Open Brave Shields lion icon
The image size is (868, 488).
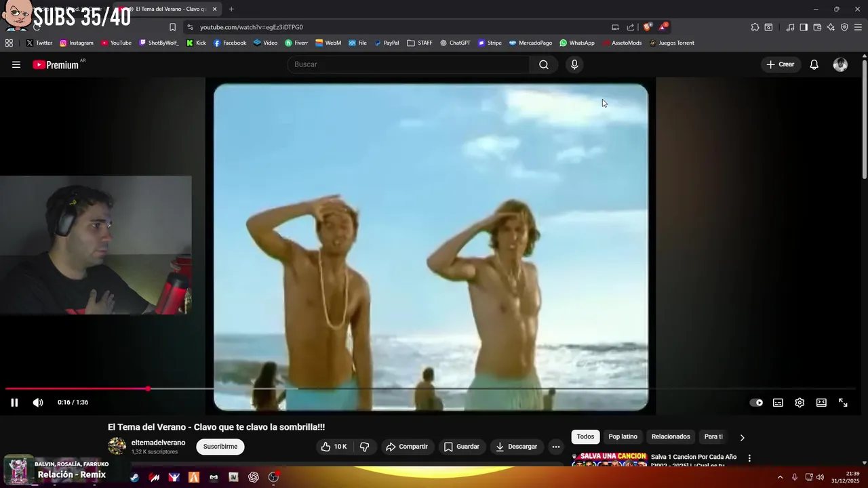point(647,27)
